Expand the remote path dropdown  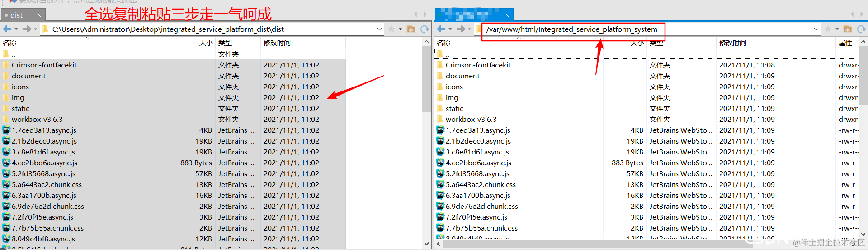click(816, 29)
